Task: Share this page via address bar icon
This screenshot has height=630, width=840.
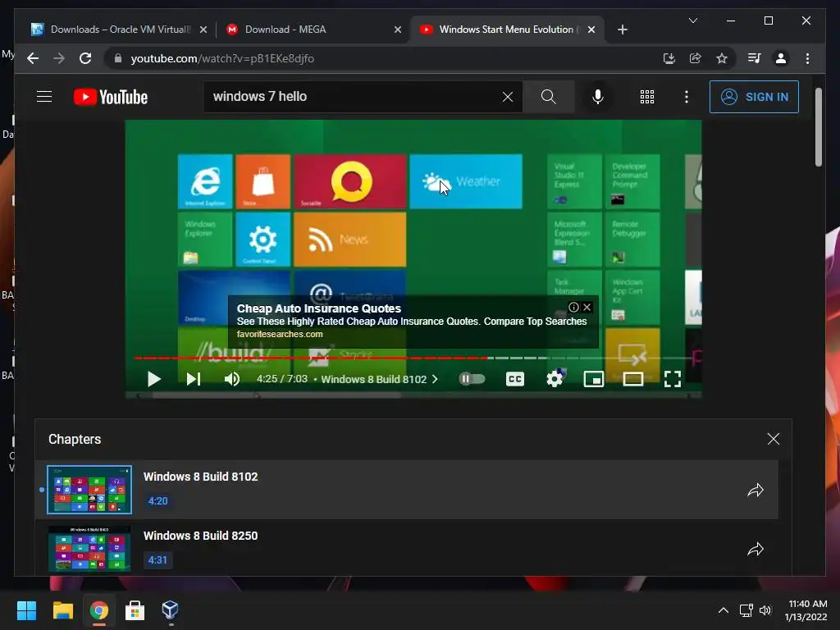Action: coord(696,58)
